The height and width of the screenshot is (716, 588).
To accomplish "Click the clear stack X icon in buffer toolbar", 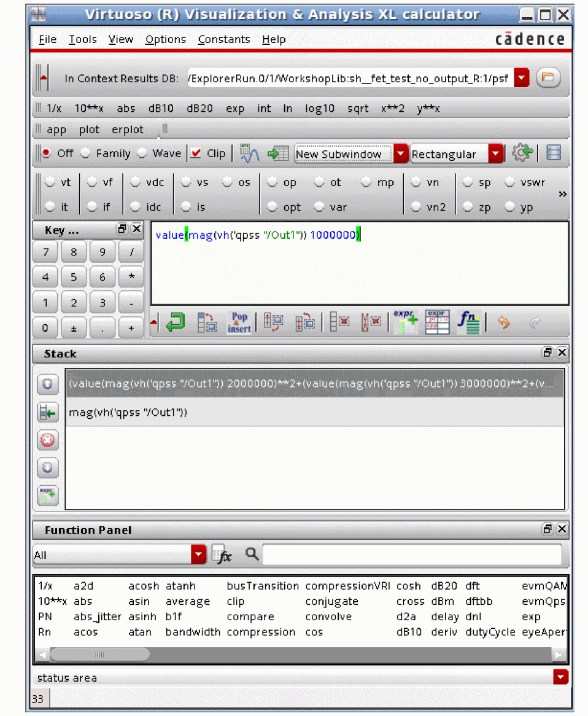I will [x=371, y=322].
